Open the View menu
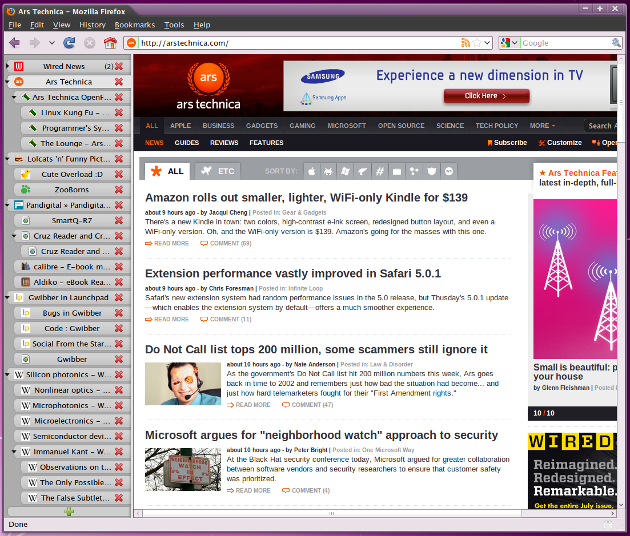The width and height of the screenshot is (630, 536). click(61, 25)
